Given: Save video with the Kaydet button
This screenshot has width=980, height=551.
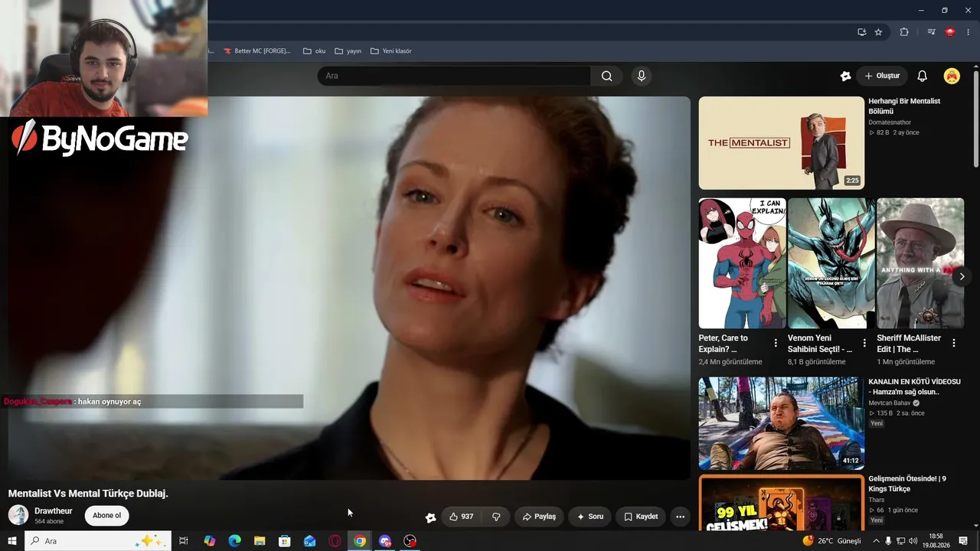Looking at the screenshot, I should click(x=641, y=517).
